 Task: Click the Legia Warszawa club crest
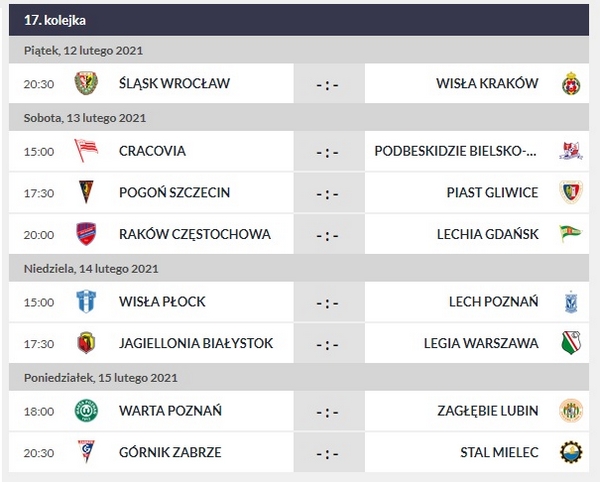pos(571,343)
